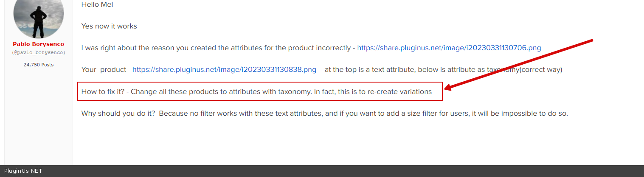The height and width of the screenshot is (177, 644).
Task: Open the i20230331130838.png image link
Action: [224, 69]
